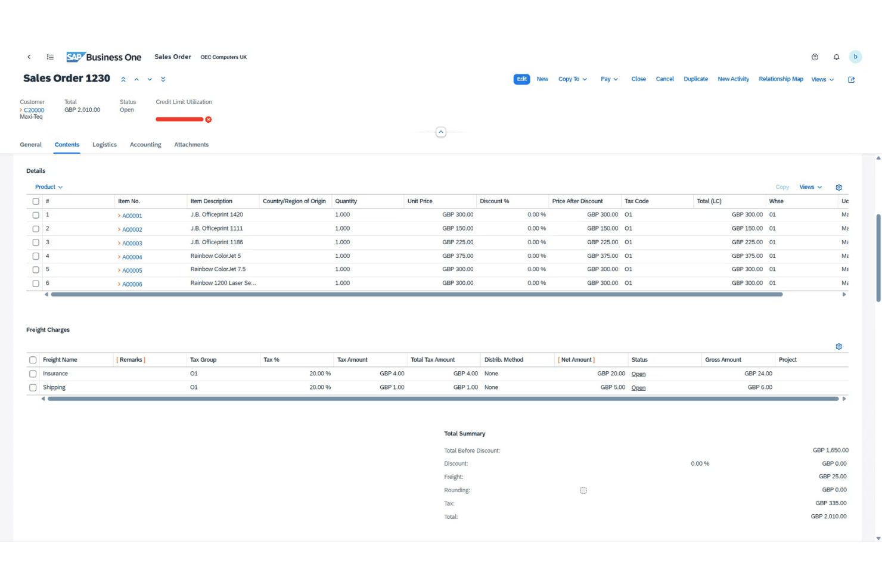The width and height of the screenshot is (882, 588).
Task: Expand the Copy To dropdown
Action: [x=573, y=79]
